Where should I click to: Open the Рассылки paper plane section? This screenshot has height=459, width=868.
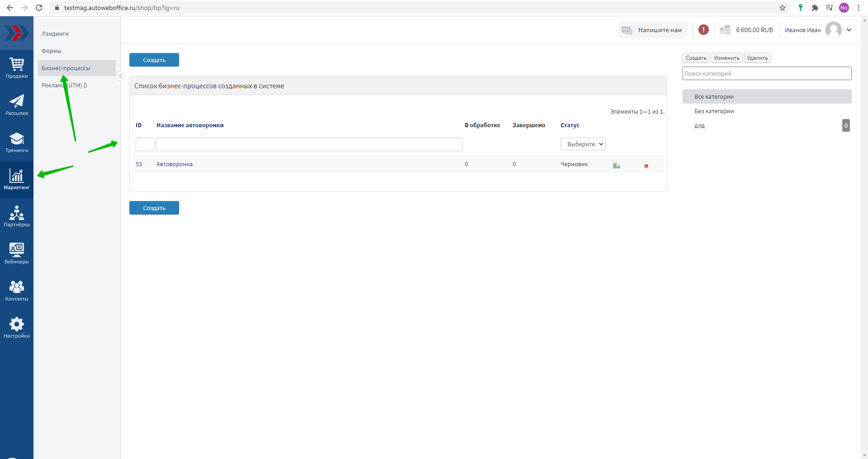click(17, 105)
